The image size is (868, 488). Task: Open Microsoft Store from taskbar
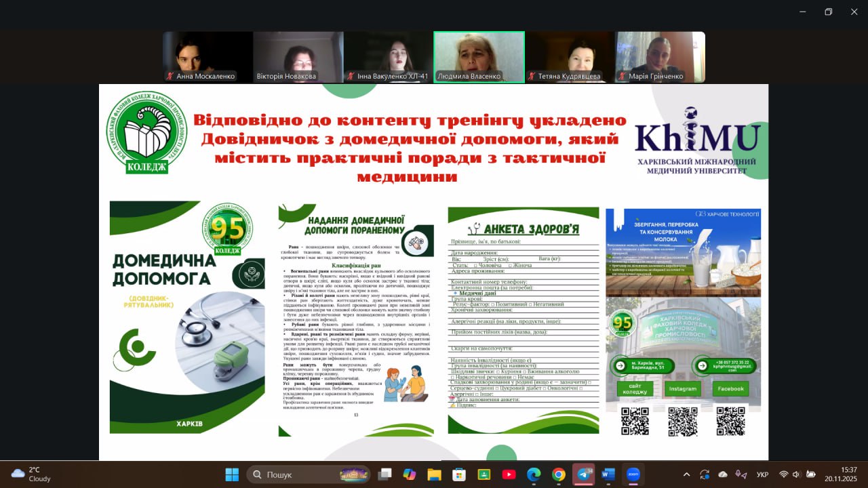[459, 474]
